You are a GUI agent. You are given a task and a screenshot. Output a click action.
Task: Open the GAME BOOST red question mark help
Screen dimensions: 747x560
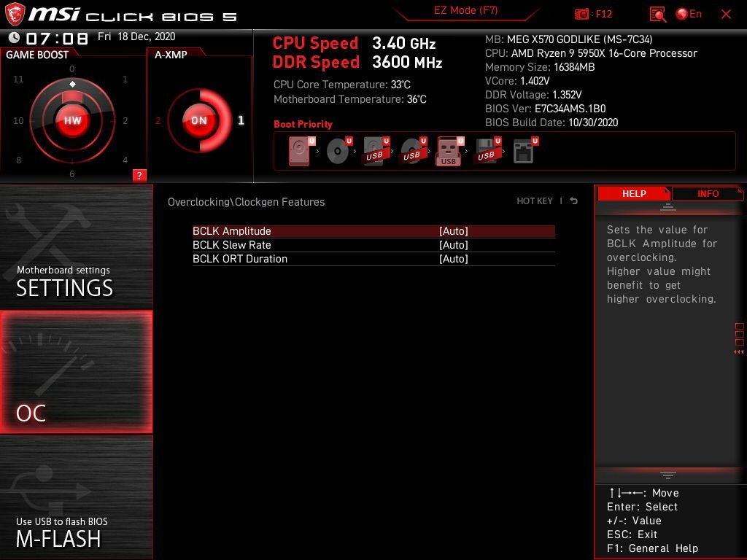[139, 175]
